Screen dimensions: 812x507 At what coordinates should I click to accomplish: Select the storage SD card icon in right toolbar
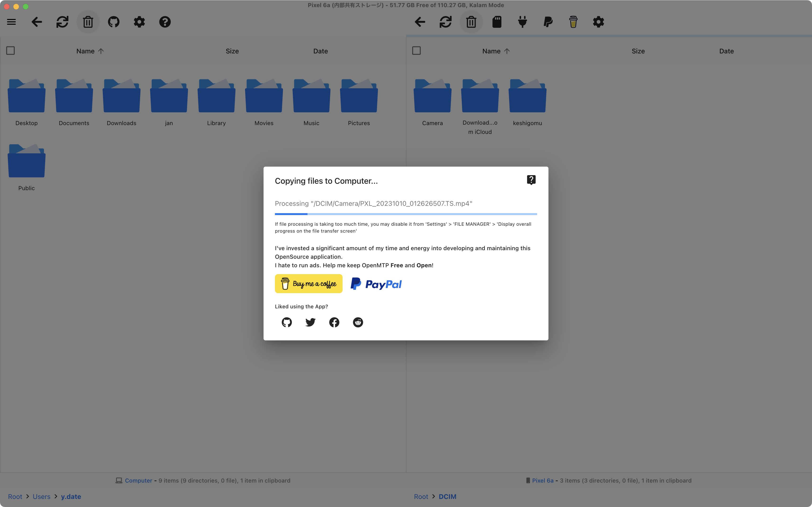pyautogui.click(x=497, y=22)
